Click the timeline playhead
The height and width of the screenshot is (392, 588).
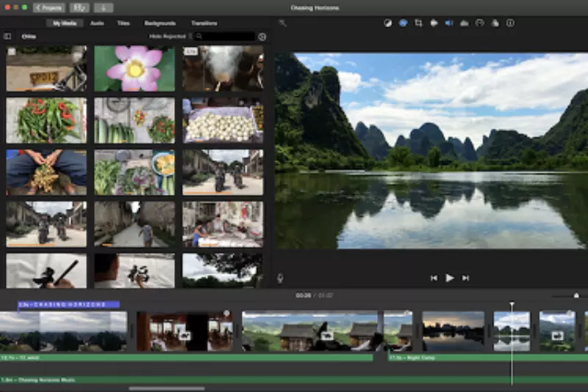pyautogui.click(x=512, y=304)
